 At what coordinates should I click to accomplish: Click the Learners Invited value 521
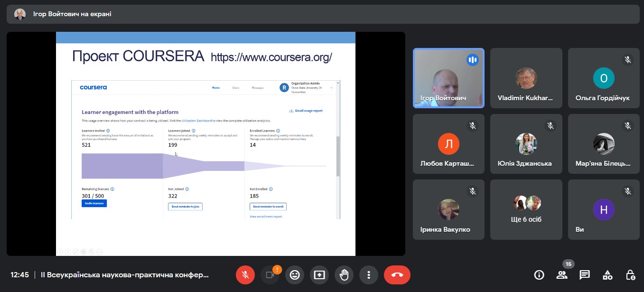click(86, 145)
